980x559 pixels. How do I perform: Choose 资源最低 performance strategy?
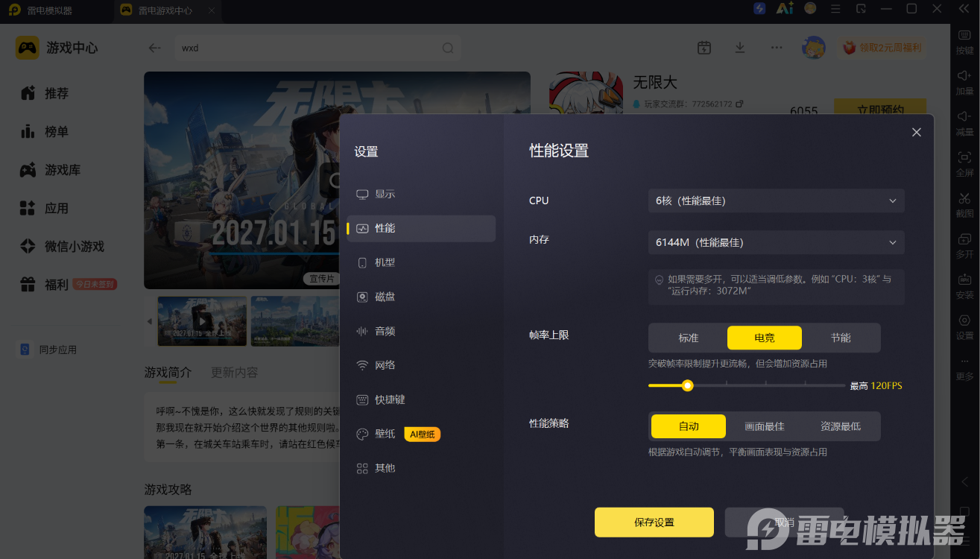coord(841,426)
